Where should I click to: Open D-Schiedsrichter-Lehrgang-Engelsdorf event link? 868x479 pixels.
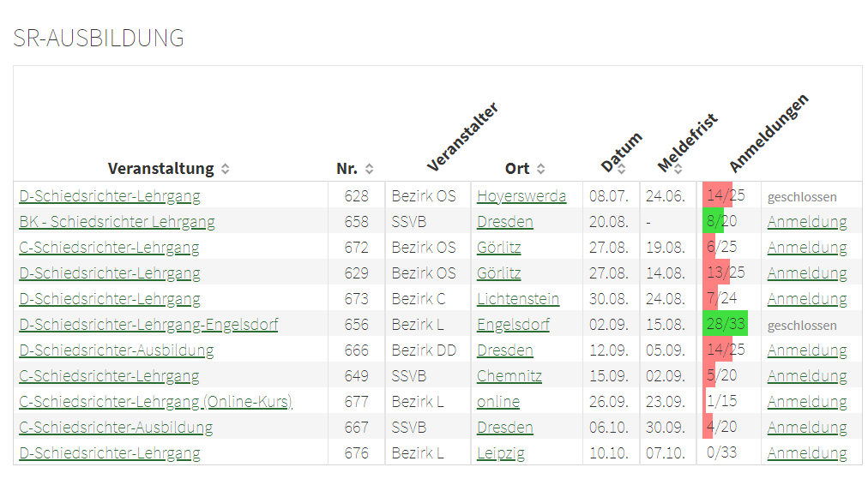click(148, 325)
